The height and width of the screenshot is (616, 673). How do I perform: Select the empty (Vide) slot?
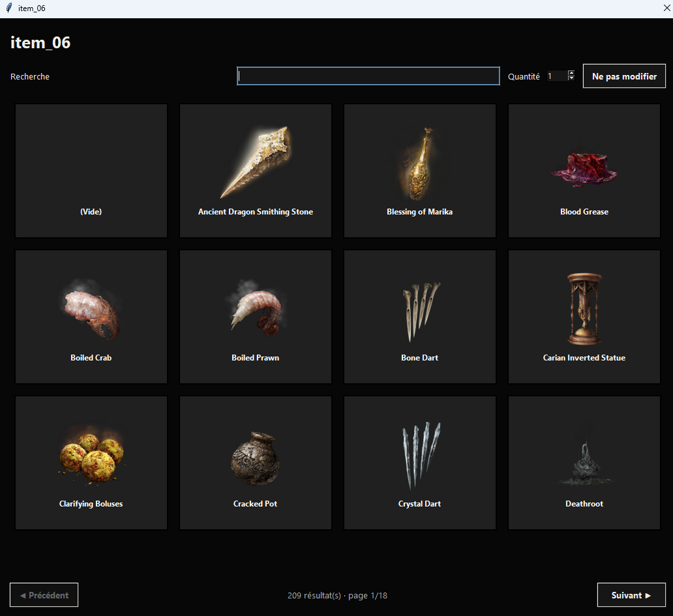tap(91, 170)
